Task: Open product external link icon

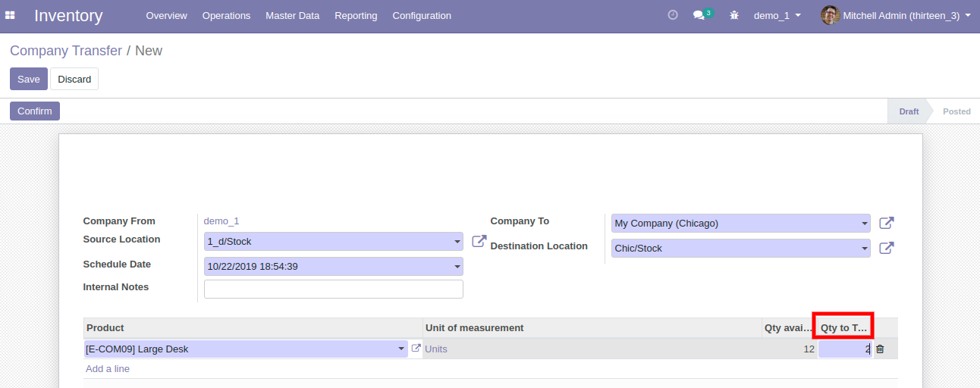Action: coord(416,349)
